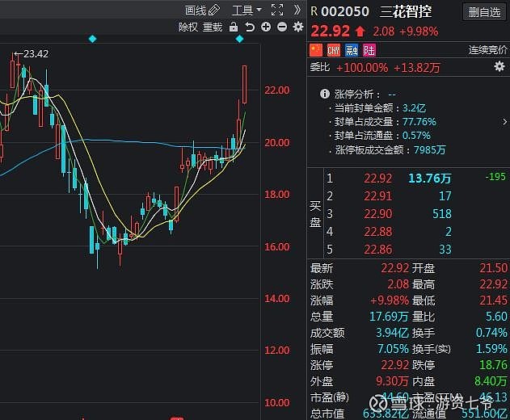The height and width of the screenshot is (420, 510).
Task: Click 成交额 value 3.94亿
Action: (x=392, y=333)
